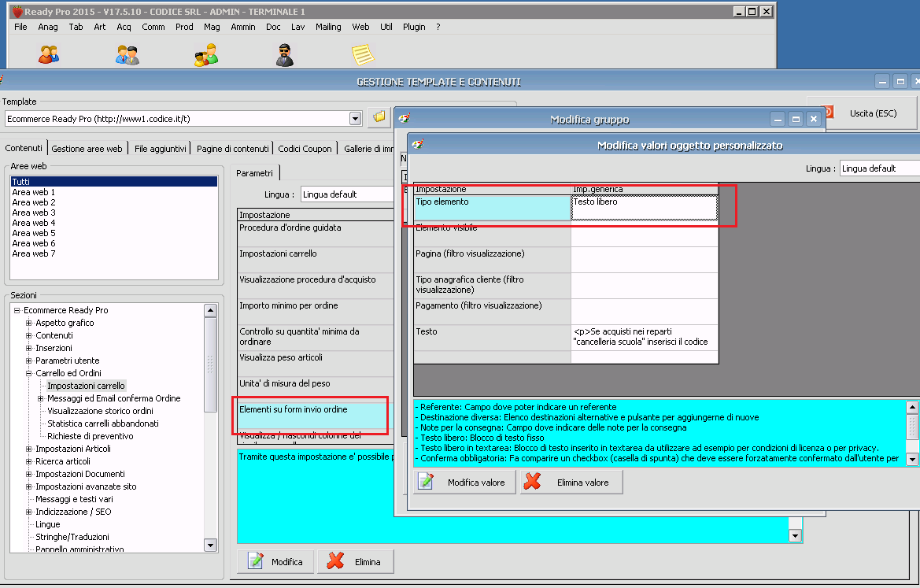Screen dimensions: 920x588
Task: Click Sezioni tree scrollbar down arrow
Action: pos(211,545)
